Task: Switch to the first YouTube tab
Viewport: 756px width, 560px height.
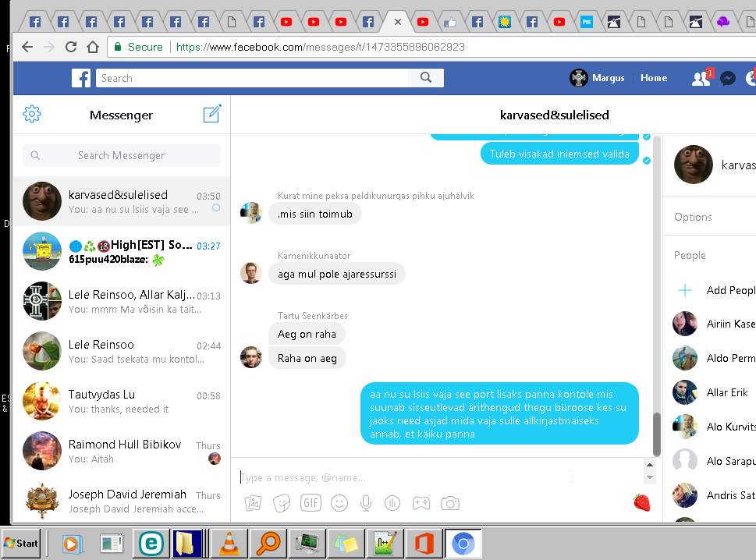Action: click(x=286, y=22)
